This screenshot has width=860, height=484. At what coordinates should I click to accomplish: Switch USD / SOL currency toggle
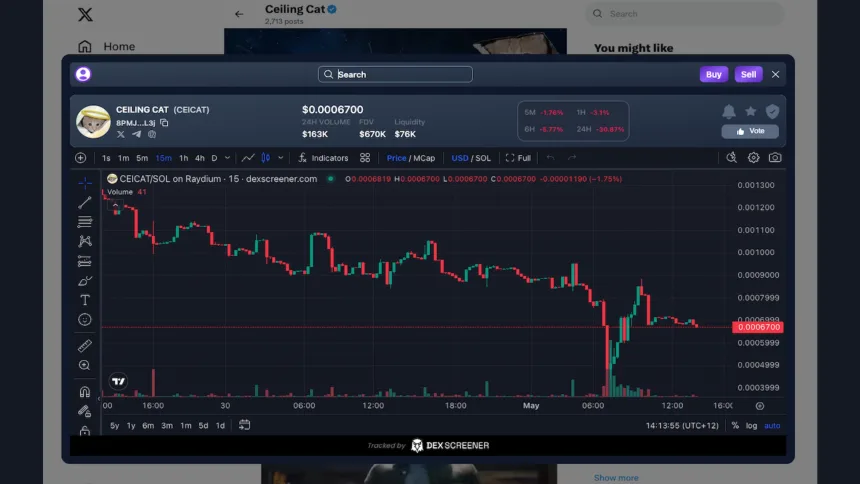click(x=471, y=158)
